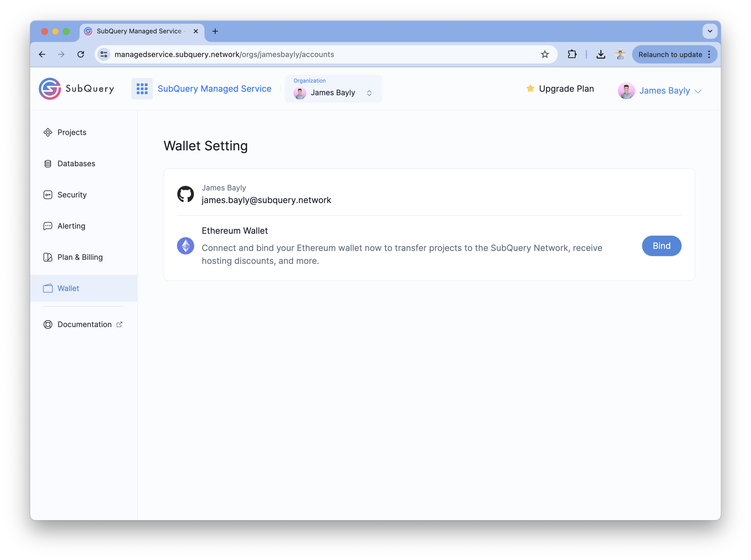Click the Wallet sidebar icon

(x=48, y=288)
